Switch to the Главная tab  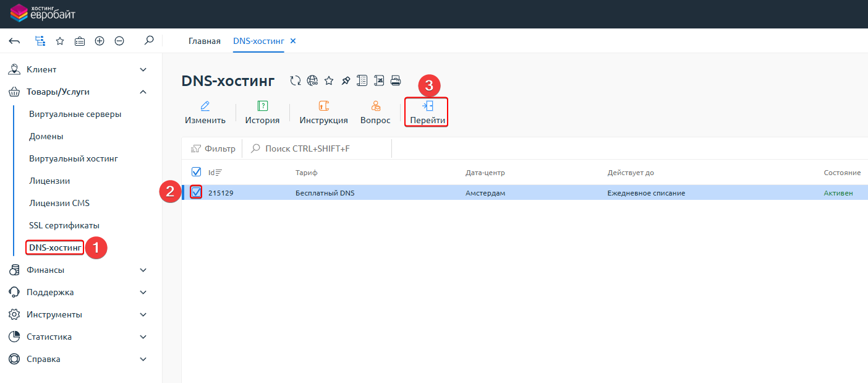point(204,41)
